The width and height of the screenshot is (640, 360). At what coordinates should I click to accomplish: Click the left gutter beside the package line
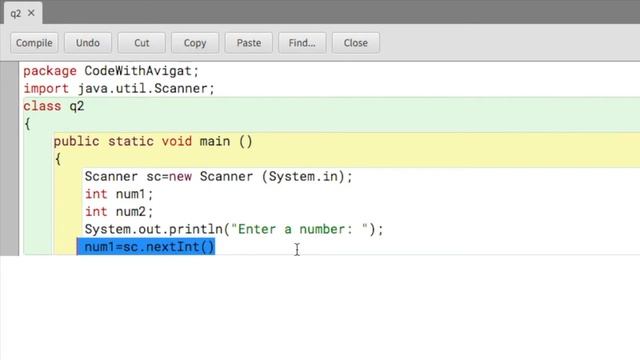9,71
